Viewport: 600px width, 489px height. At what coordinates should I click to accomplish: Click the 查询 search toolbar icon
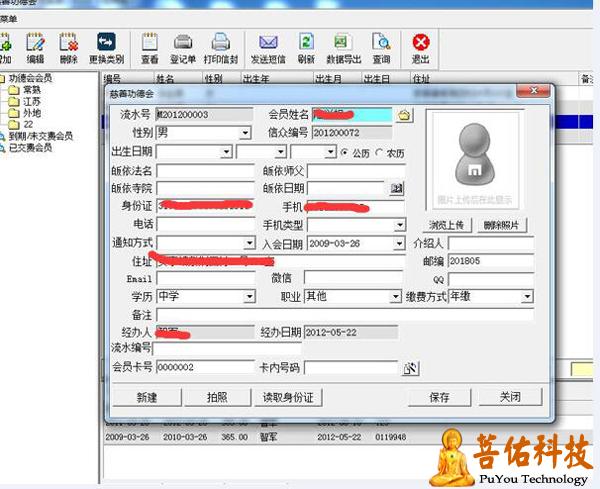[380, 44]
